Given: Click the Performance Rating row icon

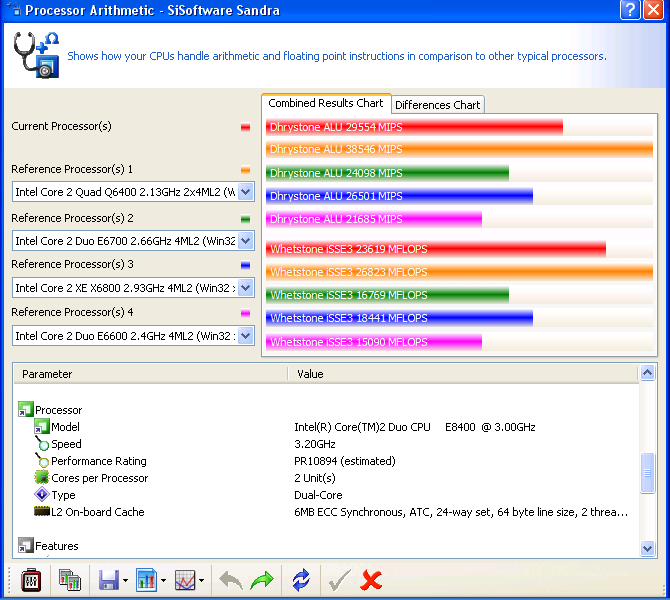Looking at the screenshot, I should 41,460.
